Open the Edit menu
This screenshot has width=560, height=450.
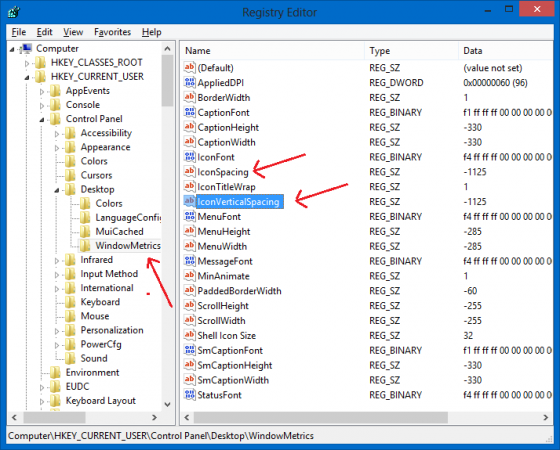click(44, 32)
